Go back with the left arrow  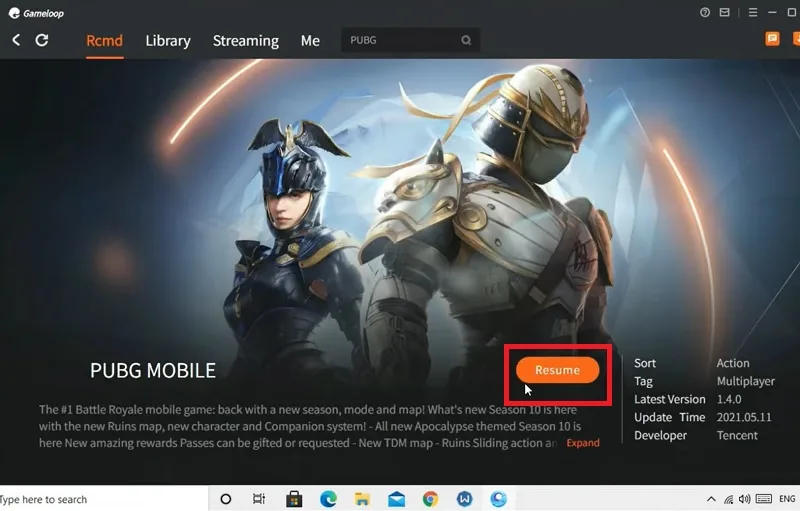(16, 40)
